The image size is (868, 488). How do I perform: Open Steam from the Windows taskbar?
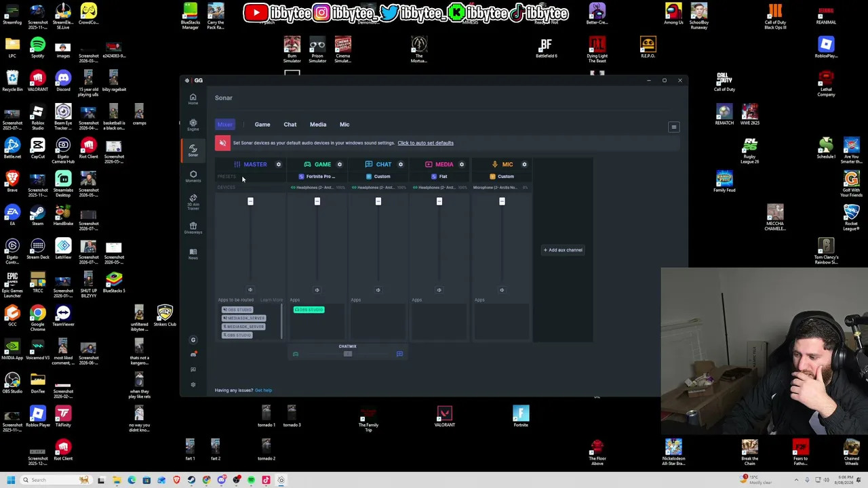(191, 480)
